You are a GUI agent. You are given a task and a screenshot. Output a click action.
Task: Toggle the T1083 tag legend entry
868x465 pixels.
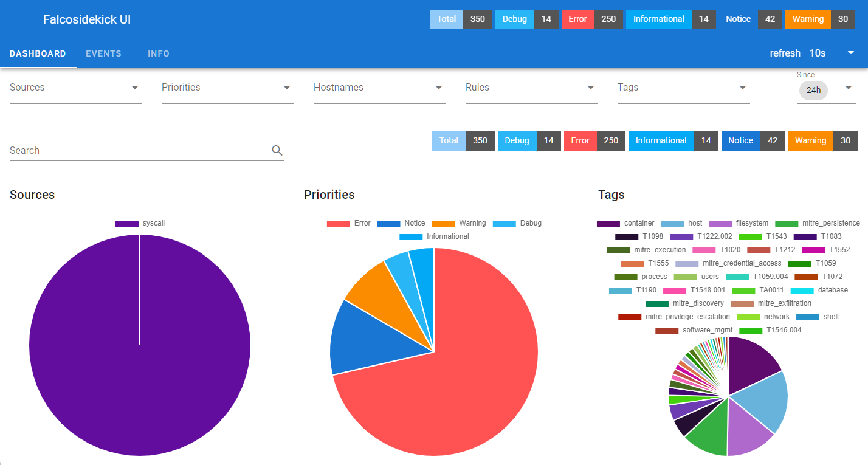818,236
